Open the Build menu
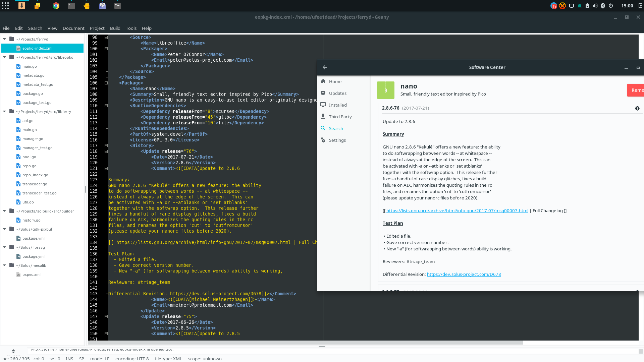Viewport: 644px width, 362px height. [115, 28]
